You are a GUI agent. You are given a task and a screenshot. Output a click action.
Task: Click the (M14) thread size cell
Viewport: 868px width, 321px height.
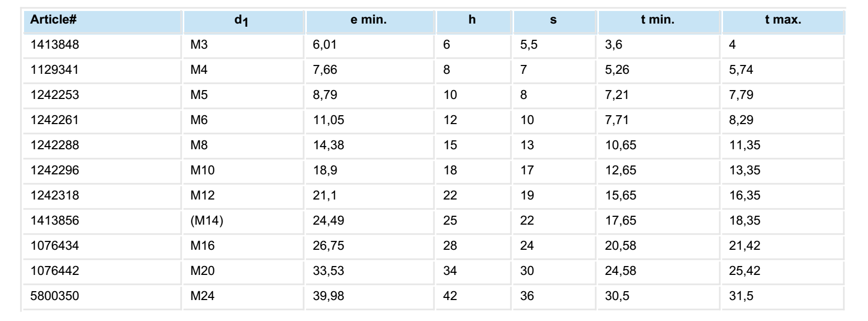click(207, 221)
